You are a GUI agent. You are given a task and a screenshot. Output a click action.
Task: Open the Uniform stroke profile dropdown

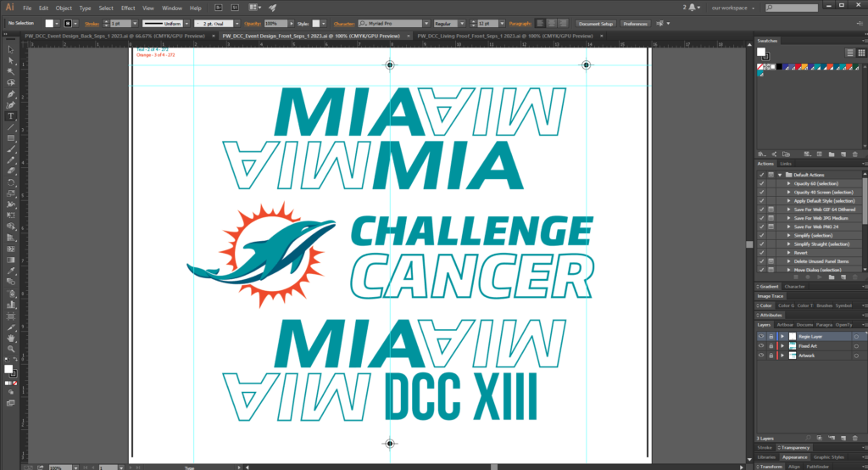(187, 23)
